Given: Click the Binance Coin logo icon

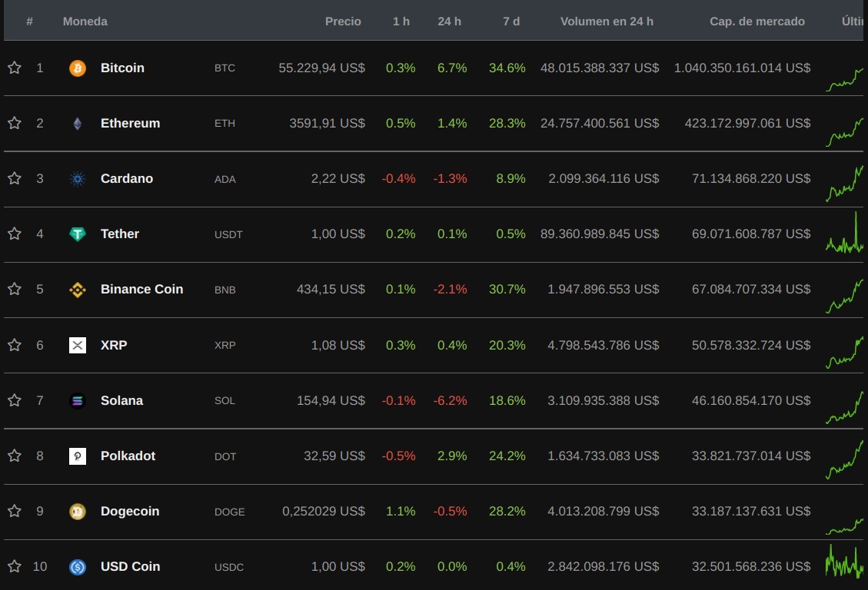Looking at the screenshot, I should tap(78, 289).
